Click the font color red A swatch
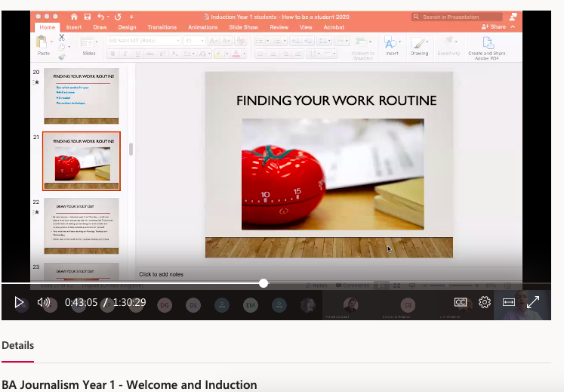 pos(236,54)
